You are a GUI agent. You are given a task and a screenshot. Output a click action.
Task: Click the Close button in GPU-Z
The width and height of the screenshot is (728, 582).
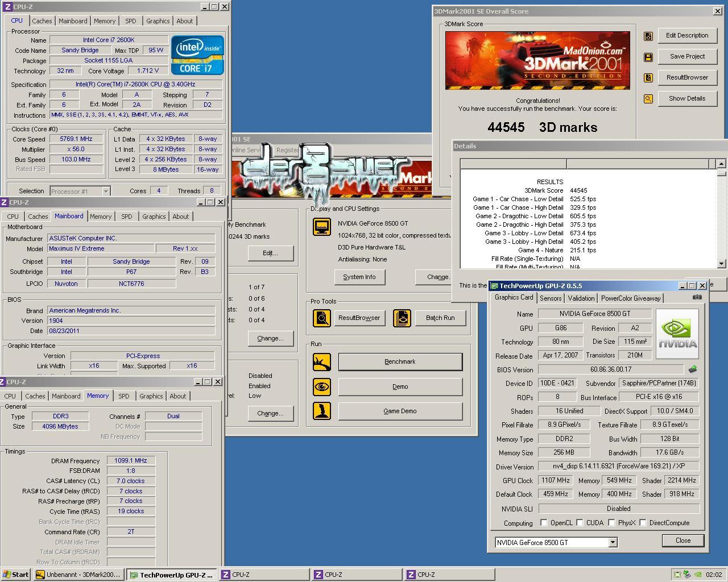tap(683, 541)
